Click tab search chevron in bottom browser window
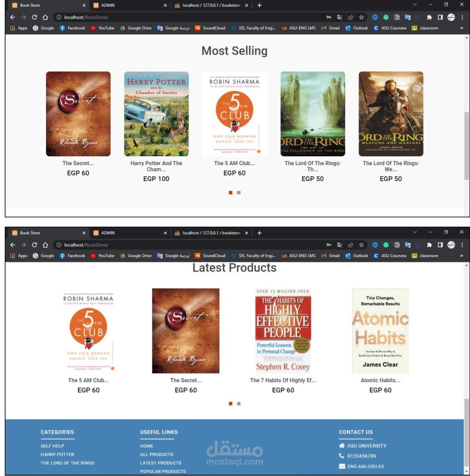 [415, 232]
